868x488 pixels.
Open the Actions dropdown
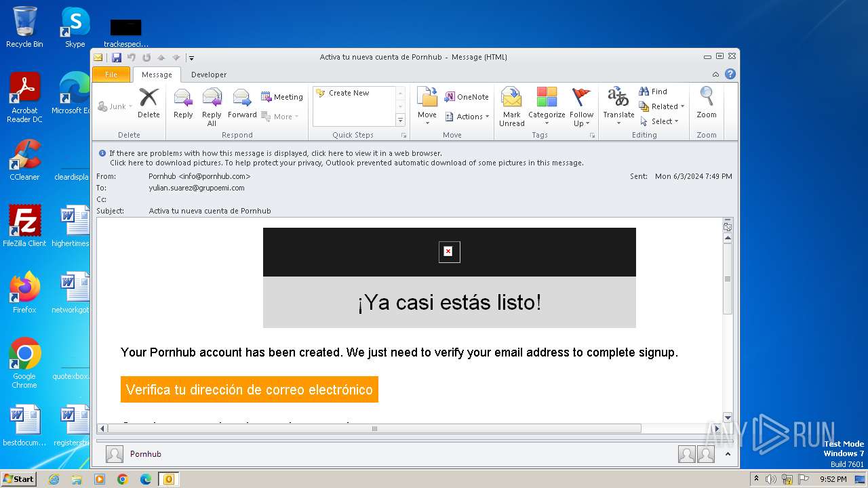point(467,117)
